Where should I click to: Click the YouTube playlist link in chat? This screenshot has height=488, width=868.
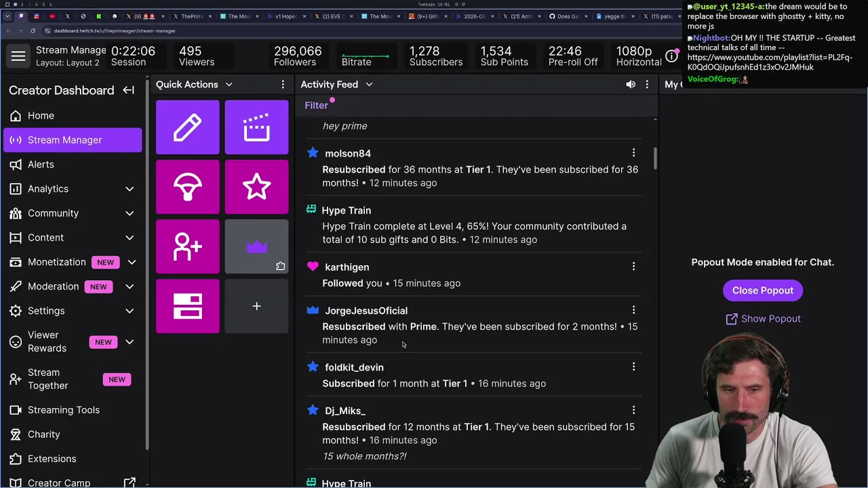(770, 62)
